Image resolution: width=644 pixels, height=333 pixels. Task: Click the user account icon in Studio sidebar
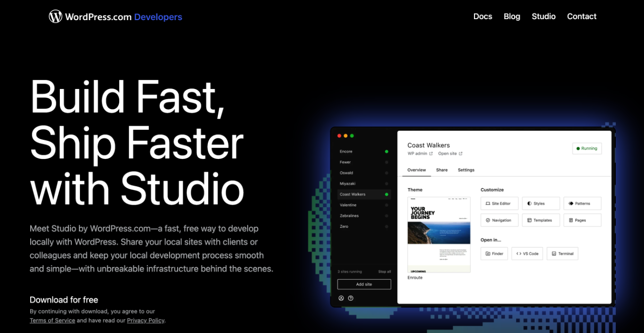tap(341, 298)
